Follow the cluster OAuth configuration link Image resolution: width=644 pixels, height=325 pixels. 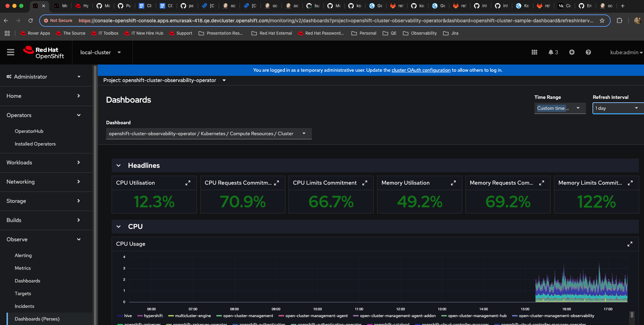coord(421,70)
